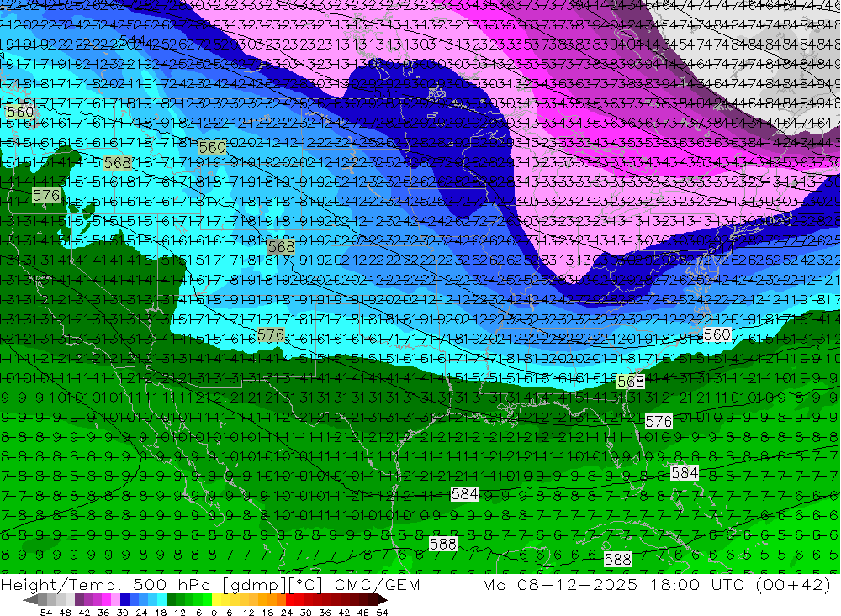
Task: Click the '18' legend scale value
Action: coord(267,613)
